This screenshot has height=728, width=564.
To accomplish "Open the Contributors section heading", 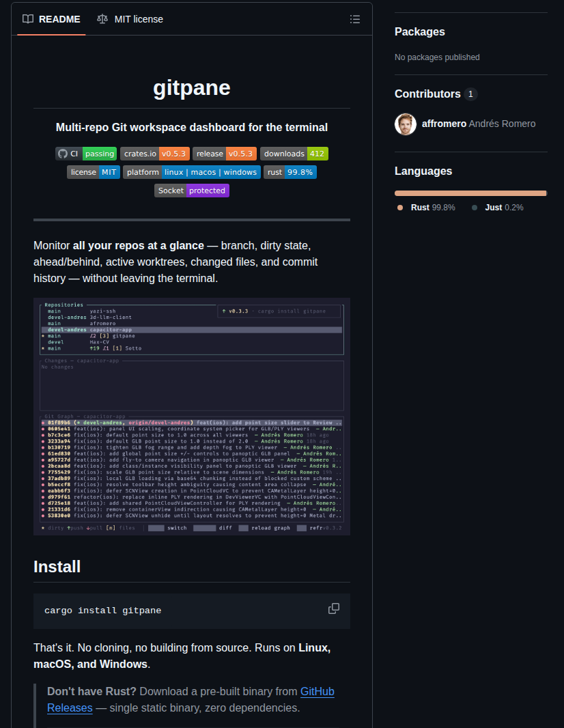I will point(427,94).
